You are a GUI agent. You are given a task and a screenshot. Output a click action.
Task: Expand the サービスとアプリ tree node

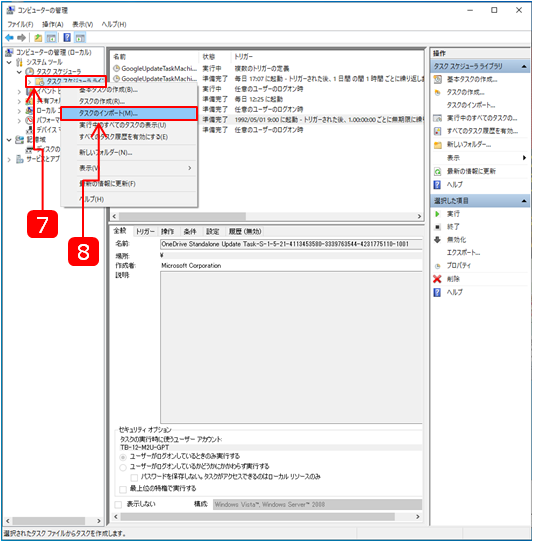click(x=9, y=159)
